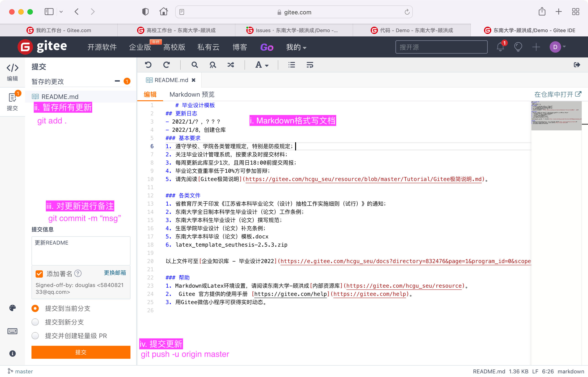Switch to Markdown 预览 tab
Viewport: 588px width, 377px height.
pos(192,95)
